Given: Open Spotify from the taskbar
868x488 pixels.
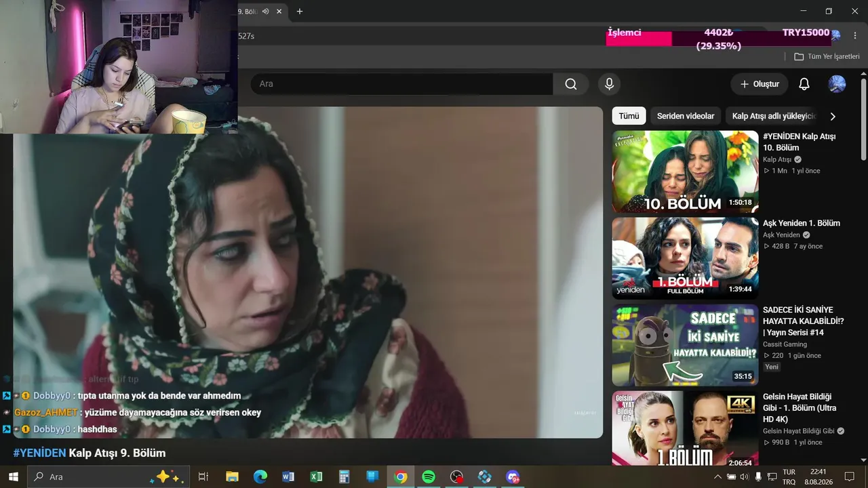Looking at the screenshot, I should point(429,476).
